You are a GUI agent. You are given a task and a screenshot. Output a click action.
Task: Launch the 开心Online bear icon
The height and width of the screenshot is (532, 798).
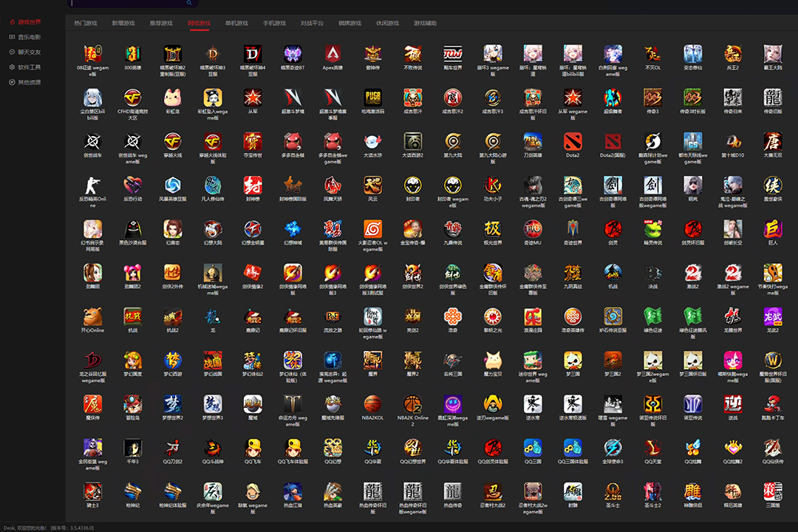[92, 316]
